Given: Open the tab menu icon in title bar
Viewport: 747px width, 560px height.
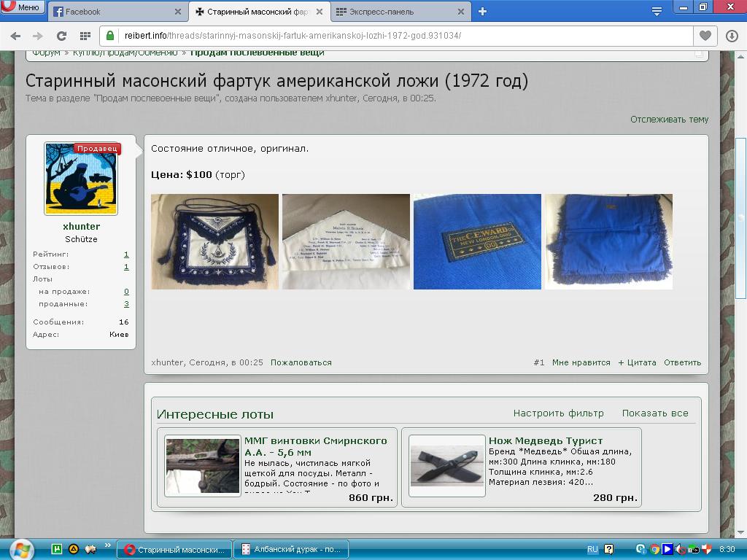Looking at the screenshot, I should [x=657, y=12].
